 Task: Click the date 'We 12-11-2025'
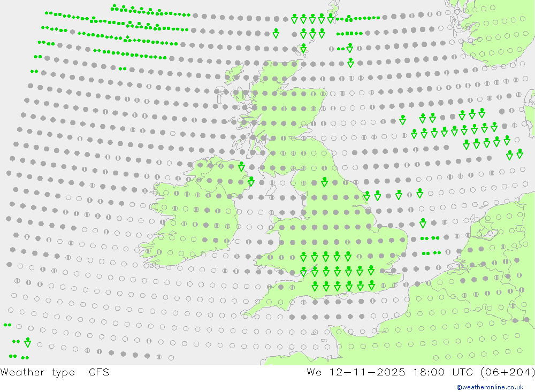pyautogui.click(x=356, y=372)
